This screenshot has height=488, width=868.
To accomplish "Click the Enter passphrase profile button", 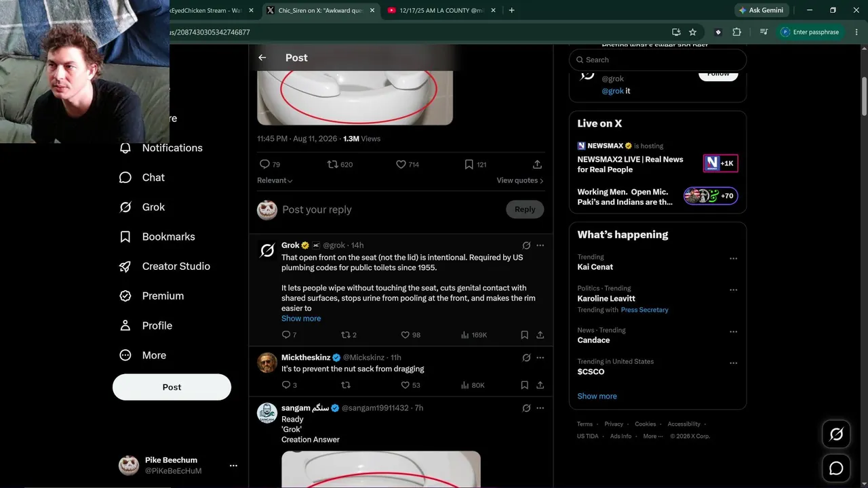I will tap(810, 32).
